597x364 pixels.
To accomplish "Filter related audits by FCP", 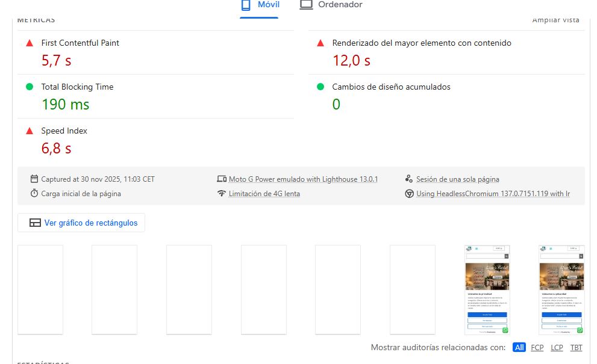I will pos(537,348).
